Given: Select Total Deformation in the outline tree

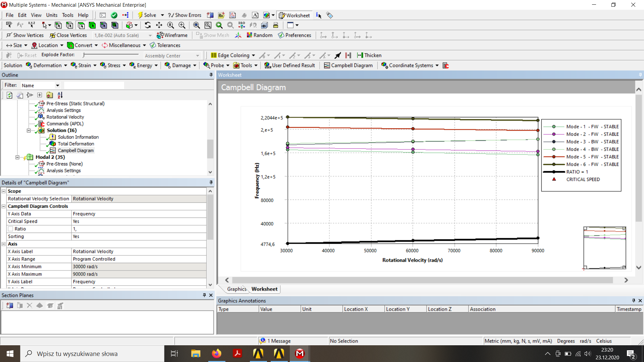Looking at the screenshot, I should click(x=76, y=144).
